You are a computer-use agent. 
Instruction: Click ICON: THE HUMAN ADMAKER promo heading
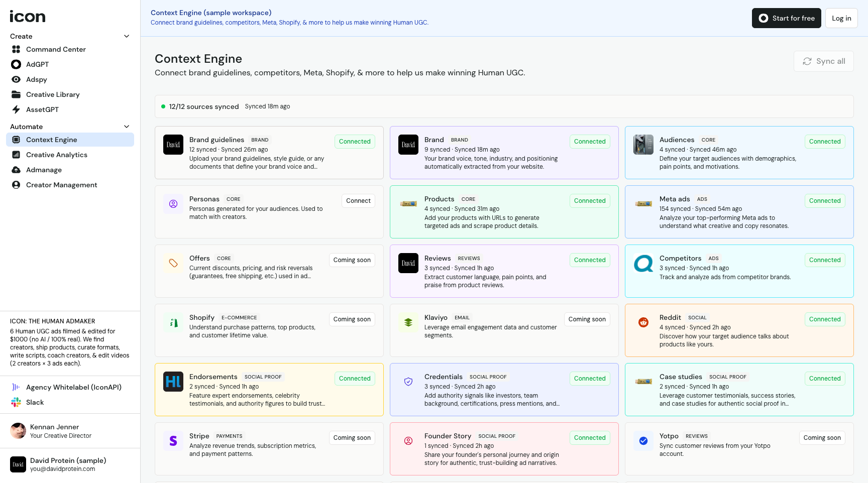pos(52,321)
